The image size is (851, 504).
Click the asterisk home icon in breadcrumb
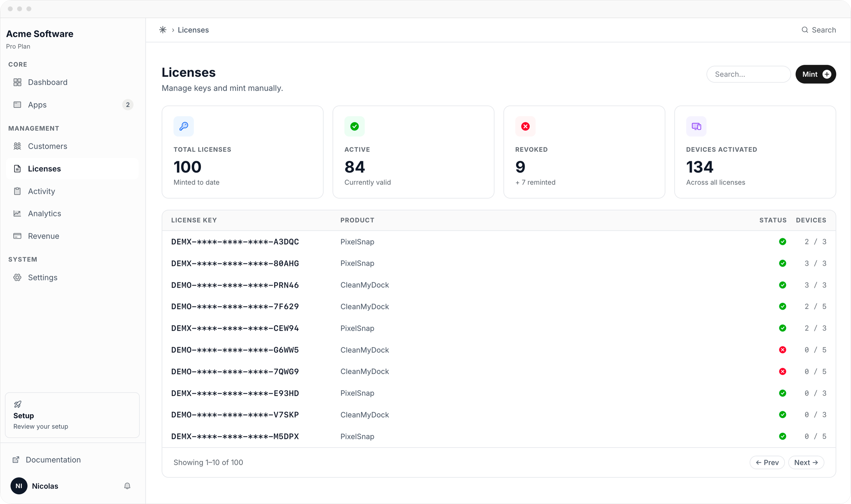(x=163, y=30)
